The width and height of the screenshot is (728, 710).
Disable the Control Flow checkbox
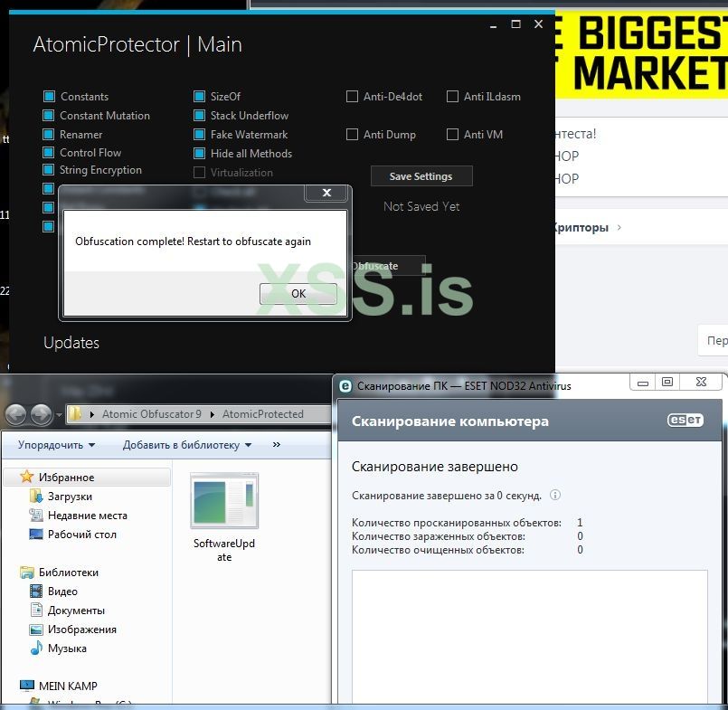[48, 152]
